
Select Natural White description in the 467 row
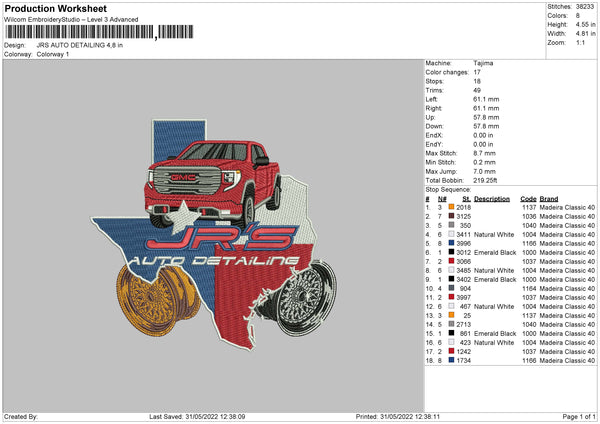494,307
